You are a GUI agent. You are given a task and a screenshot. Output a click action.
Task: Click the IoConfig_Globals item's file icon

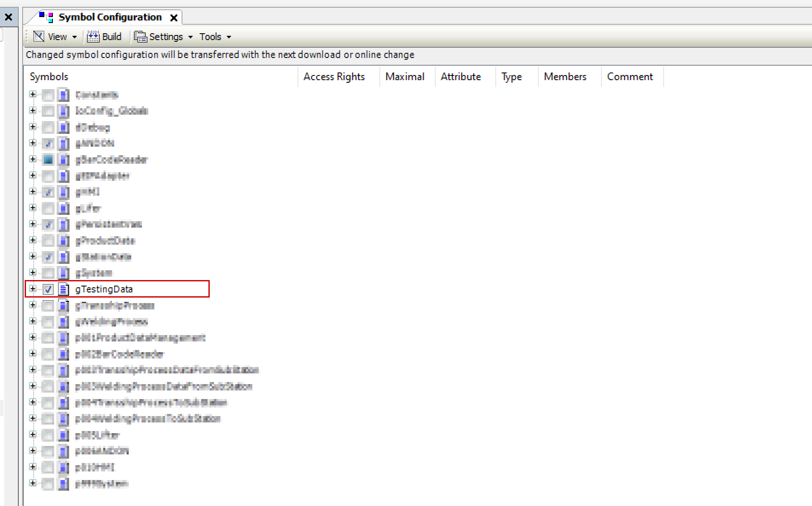(x=64, y=111)
